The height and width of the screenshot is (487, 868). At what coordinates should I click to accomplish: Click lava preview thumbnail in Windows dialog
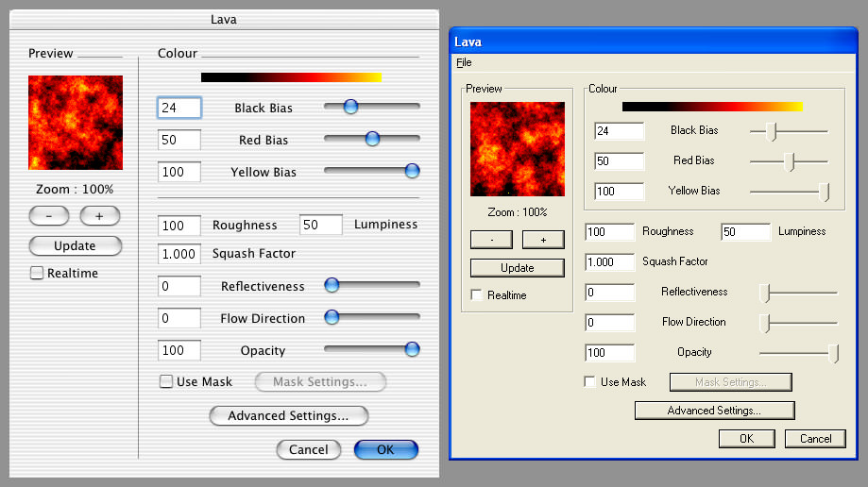pyautogui.click(x=518, y=149)
